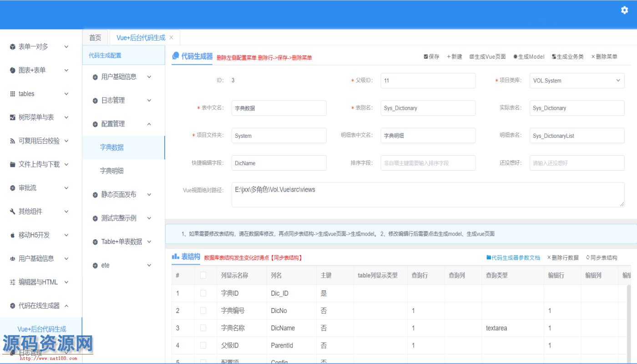Screen dimensions: 637x364
Task: Click the textarea cell in DicName row
Action: [513, 328]
